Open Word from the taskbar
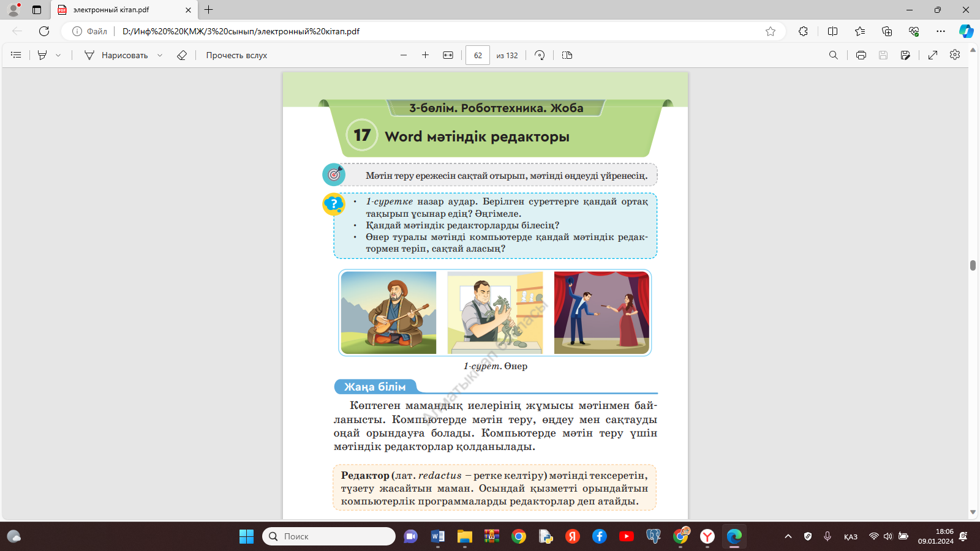 pyautogui.click(x=438, y=536)
